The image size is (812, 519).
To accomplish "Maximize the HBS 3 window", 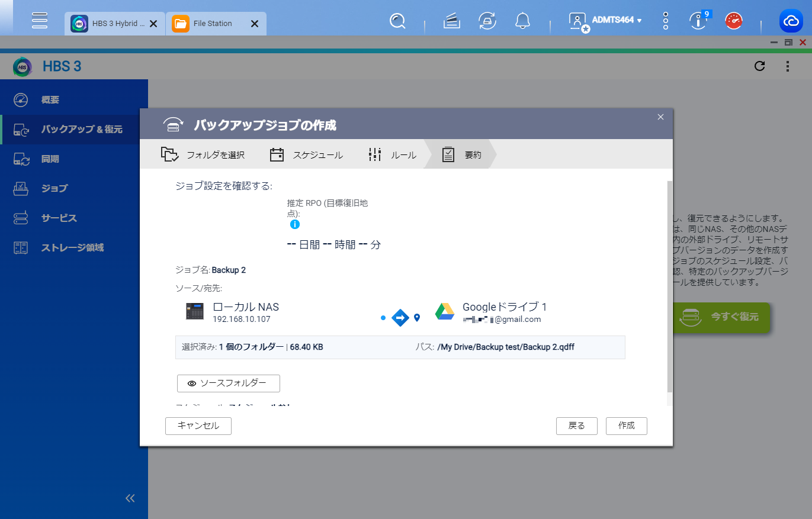I will [788, 43].
